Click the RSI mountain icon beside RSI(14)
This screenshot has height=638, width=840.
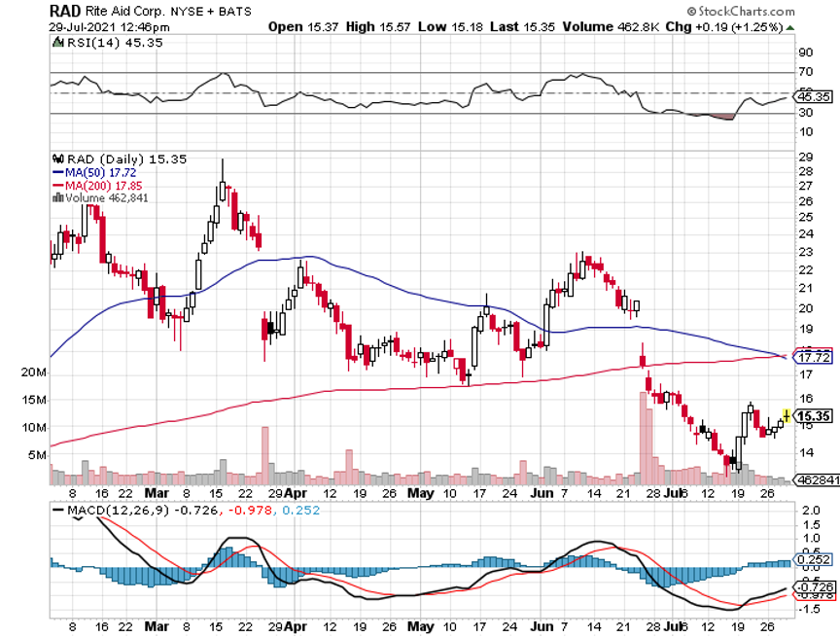[x=57, y=43]
